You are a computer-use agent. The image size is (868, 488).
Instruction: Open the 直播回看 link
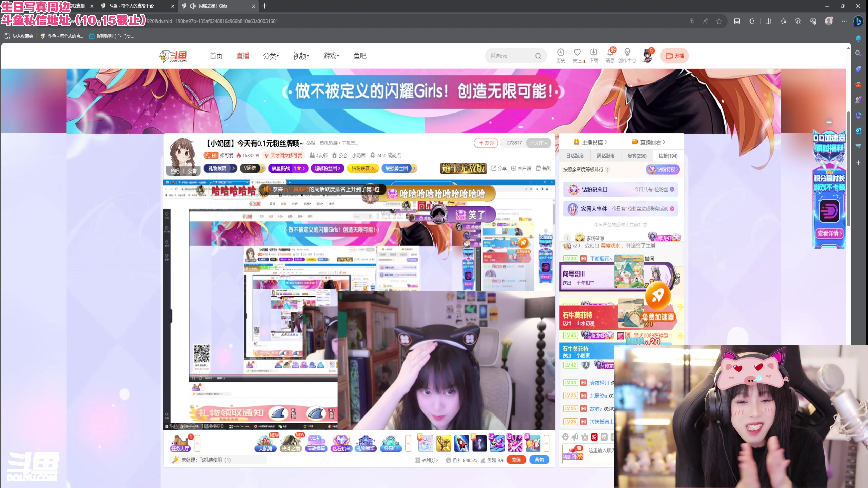pyautogui.click(x=649, y=142)
